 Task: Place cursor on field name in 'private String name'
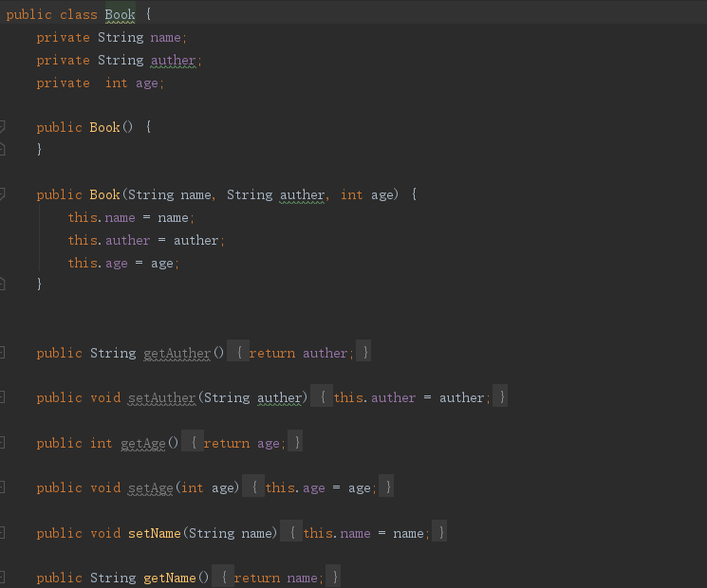[x=165, y=37]
